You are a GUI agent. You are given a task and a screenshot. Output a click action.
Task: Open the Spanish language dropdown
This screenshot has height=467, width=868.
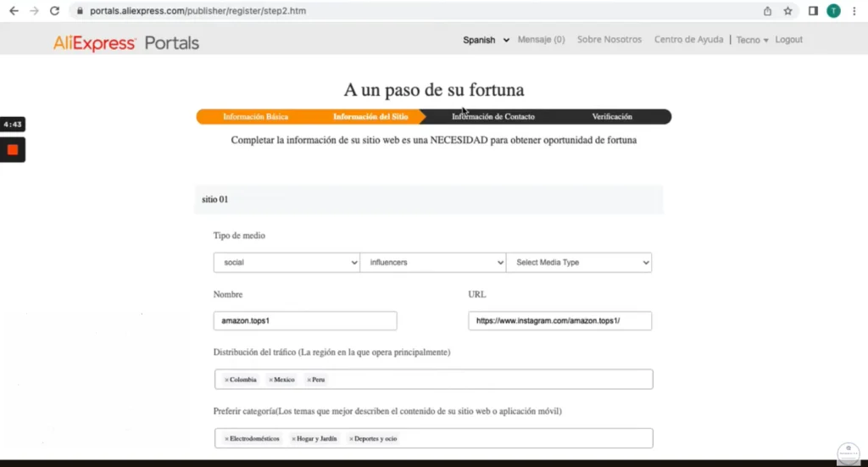coord(486,40)
